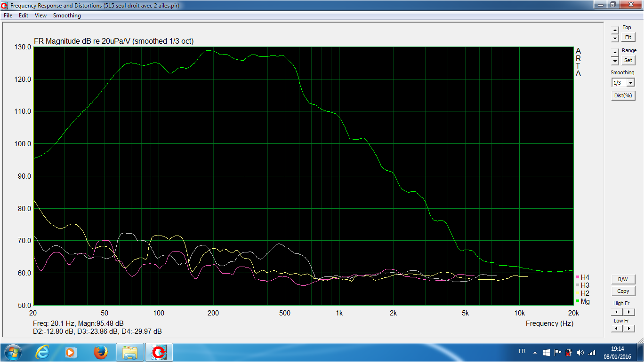Toggle the Dist(%) display button
644x362 pixels.
pos(623,95)
